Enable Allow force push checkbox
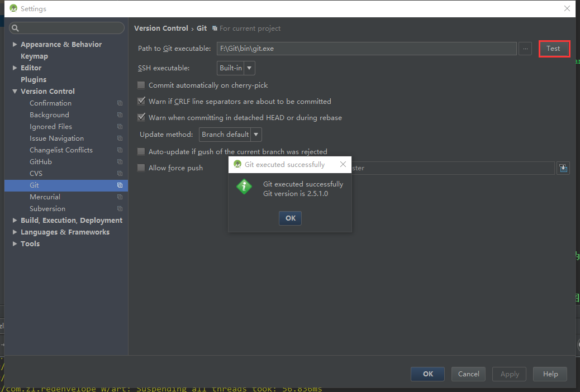This screenshot has height=392, width=580. coord(141,168)
